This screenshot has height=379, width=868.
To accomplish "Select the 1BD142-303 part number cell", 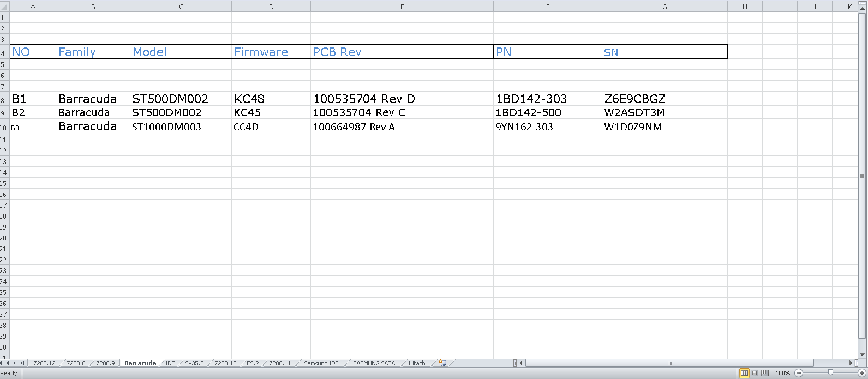I will click(548, 99).
